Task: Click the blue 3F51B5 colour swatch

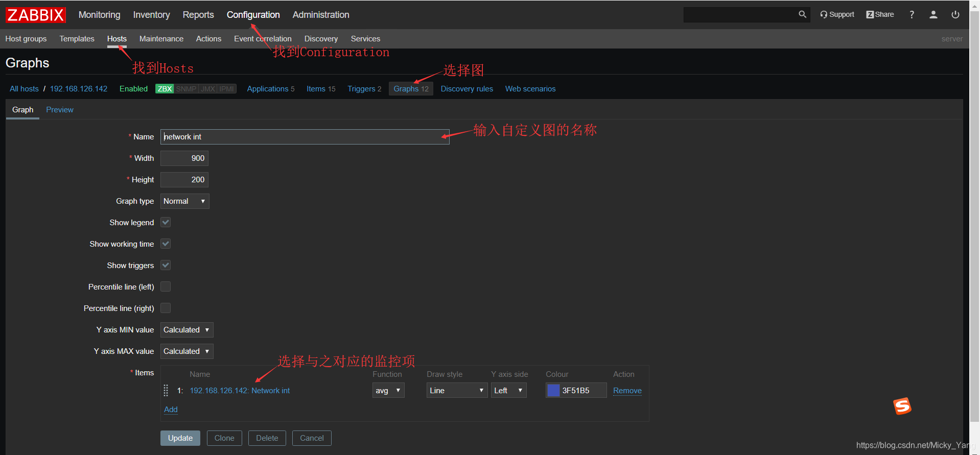Action: point(553,391)
